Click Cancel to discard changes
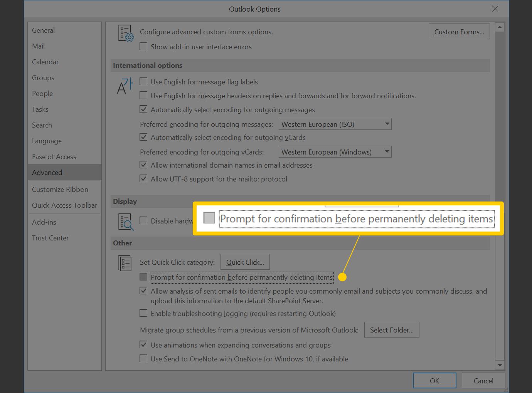 [x=483, y=381]
